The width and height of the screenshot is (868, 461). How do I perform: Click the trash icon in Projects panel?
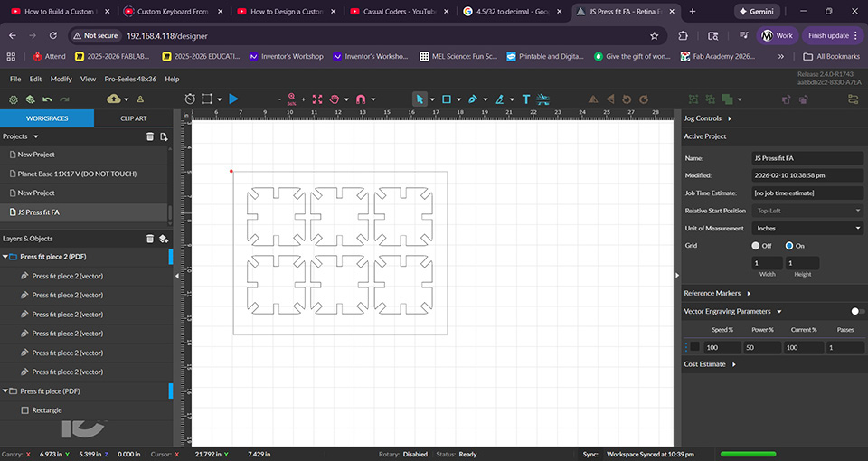click(150, 136)
